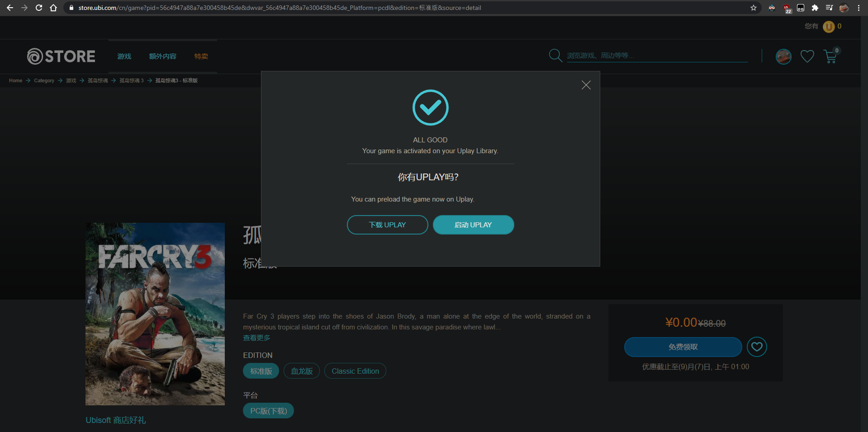Viewport: 868px width, 432px height.
Task: Go back with the browser back arrow
Action: (x=9, y=8)
